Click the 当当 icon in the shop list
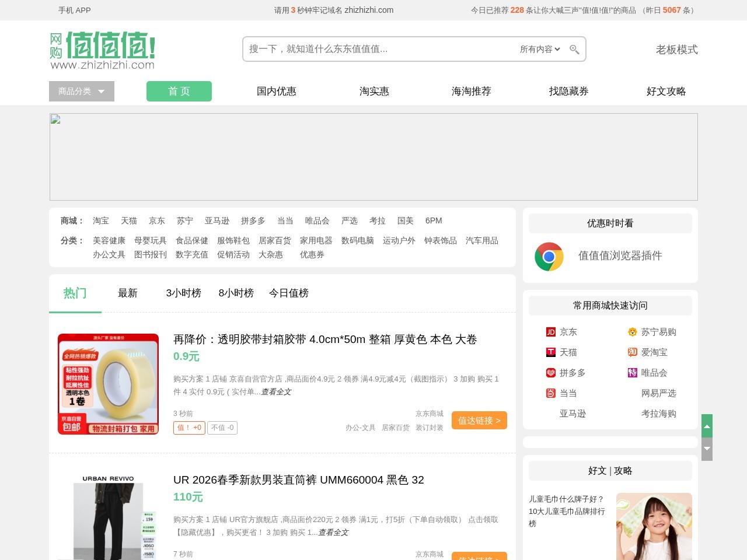 point(551,393)
